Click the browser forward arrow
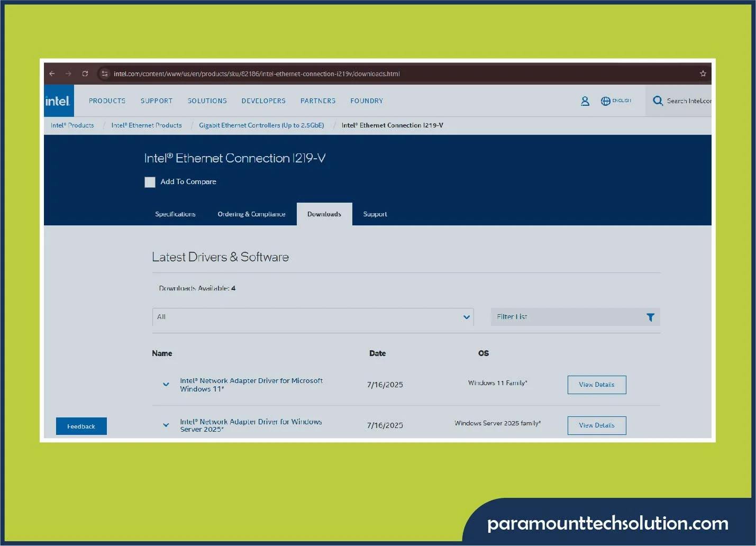Image resolution: width=756 pixels, height=546 pixels. click(68, 74)
